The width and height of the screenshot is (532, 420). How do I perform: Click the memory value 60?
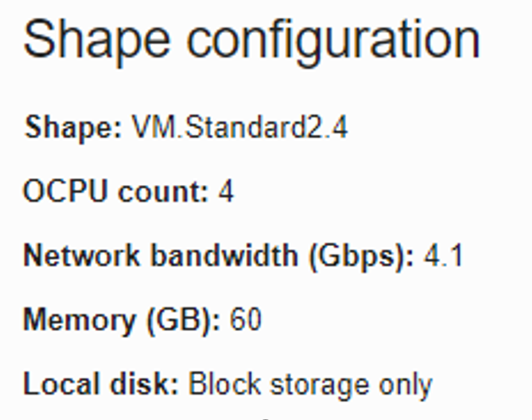245,320
